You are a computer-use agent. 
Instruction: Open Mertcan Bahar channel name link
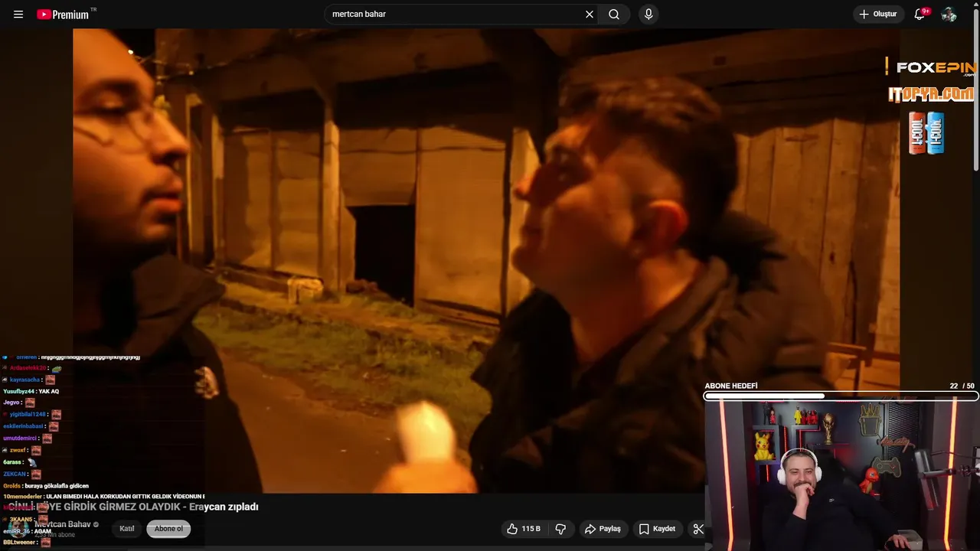tap(63, 524)
